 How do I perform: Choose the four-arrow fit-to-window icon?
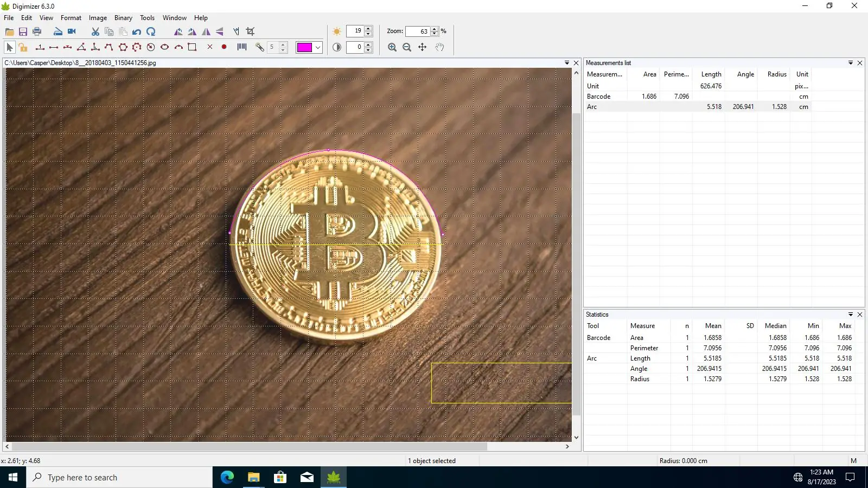[422, 47]
